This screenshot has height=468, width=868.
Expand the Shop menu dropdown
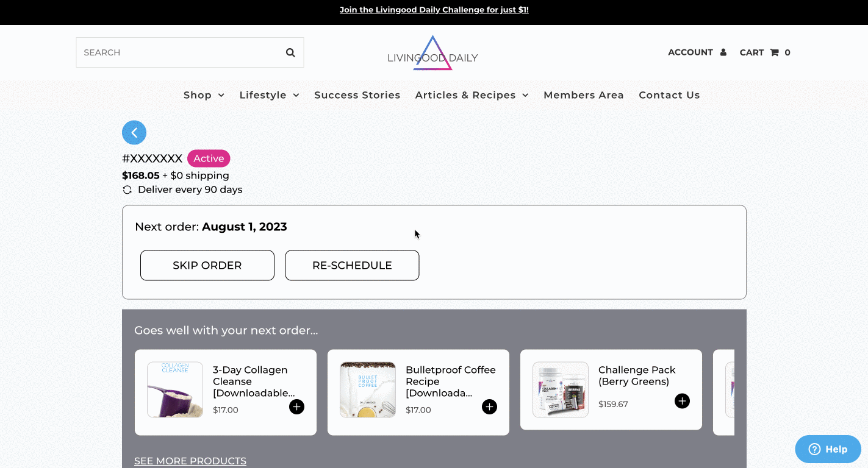tap(204, 95)
